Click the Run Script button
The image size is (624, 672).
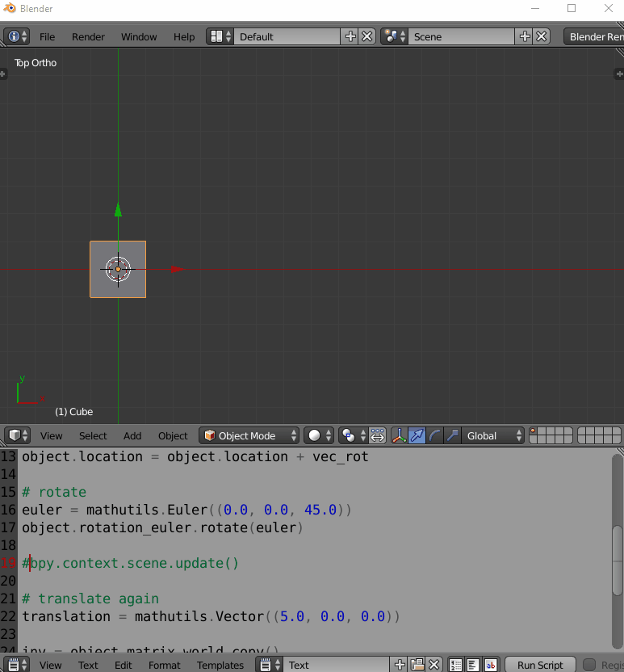point(540,665)
